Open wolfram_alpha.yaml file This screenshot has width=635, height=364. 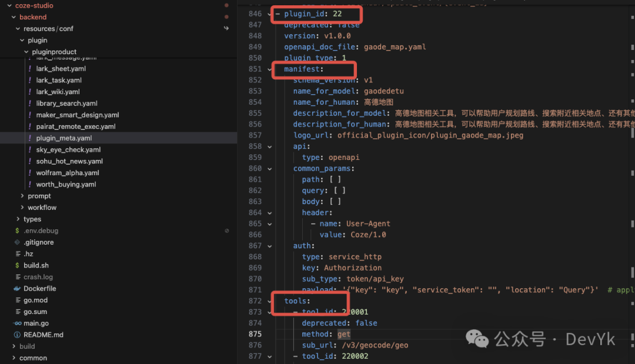68,173
